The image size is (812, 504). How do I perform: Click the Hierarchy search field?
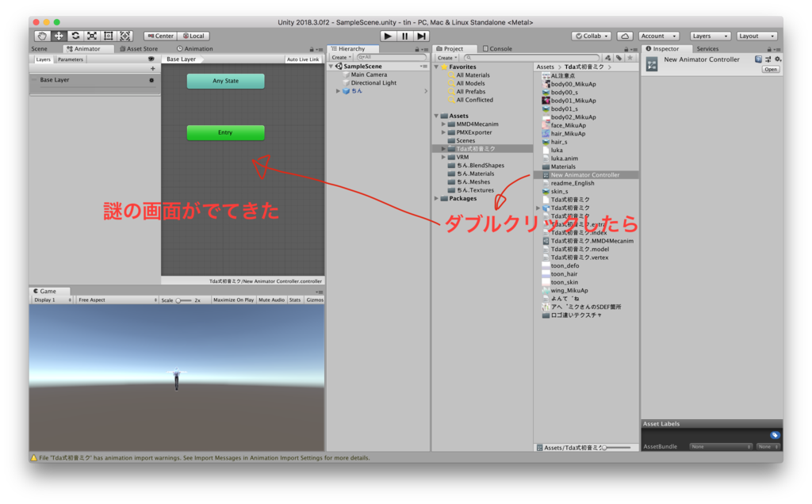tap(391, 57)
